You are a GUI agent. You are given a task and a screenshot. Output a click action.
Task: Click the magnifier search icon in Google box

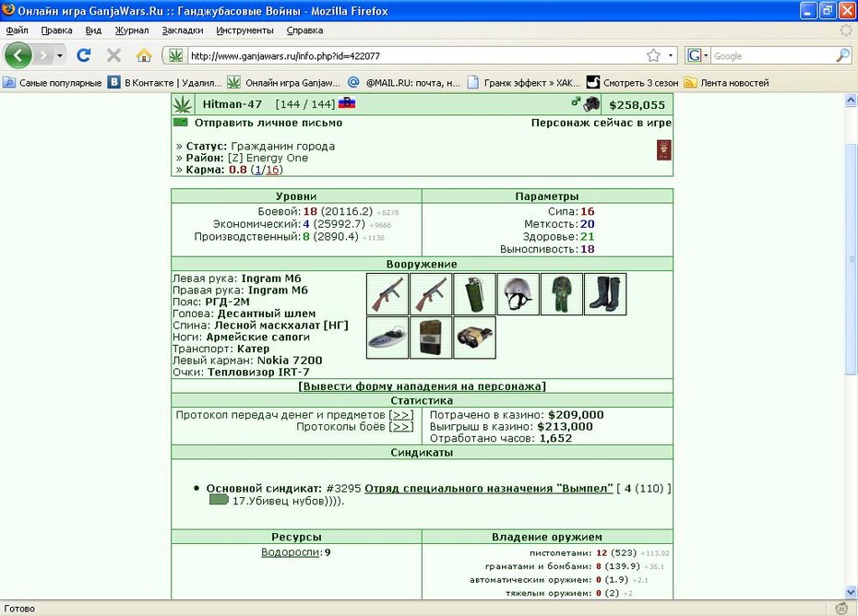(842, 55)
